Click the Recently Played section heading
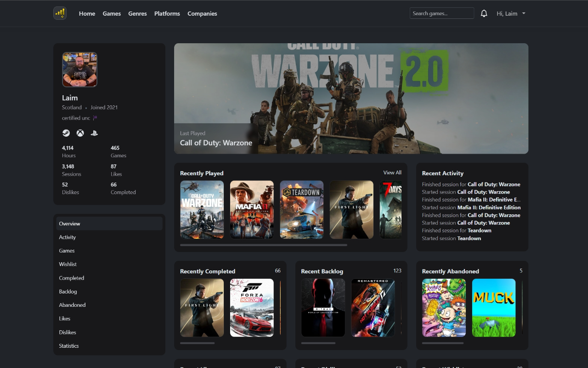 202,173
